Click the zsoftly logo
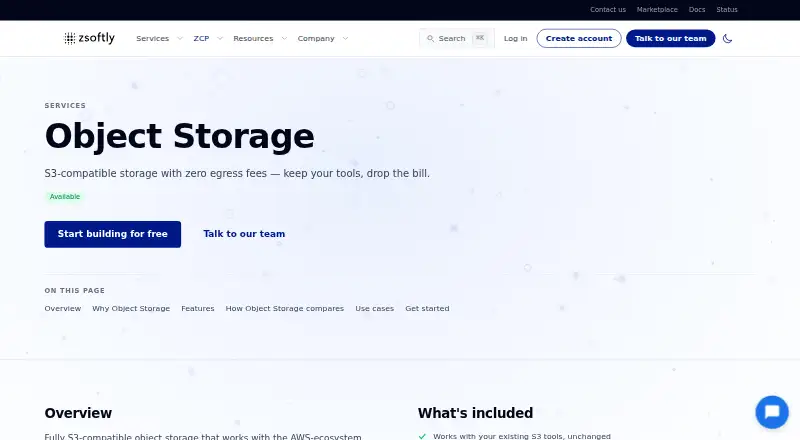800x440 pixels. (x=89, y=38)
